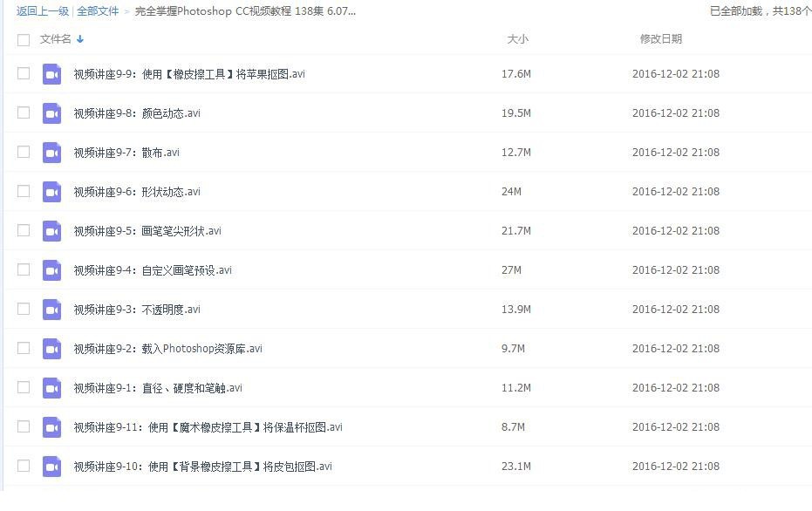This screenshot has width=812, height=511.
Task: Go back via 返回上一级 link
Action: 43,11
